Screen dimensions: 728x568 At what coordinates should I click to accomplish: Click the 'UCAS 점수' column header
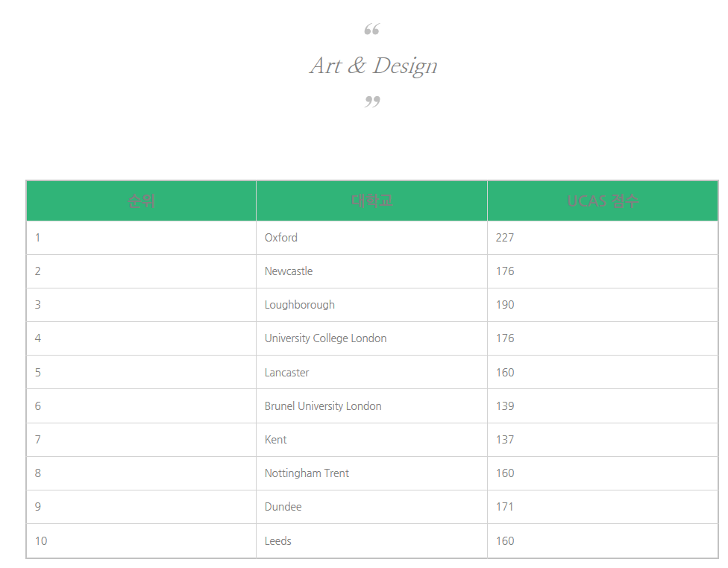603,201
